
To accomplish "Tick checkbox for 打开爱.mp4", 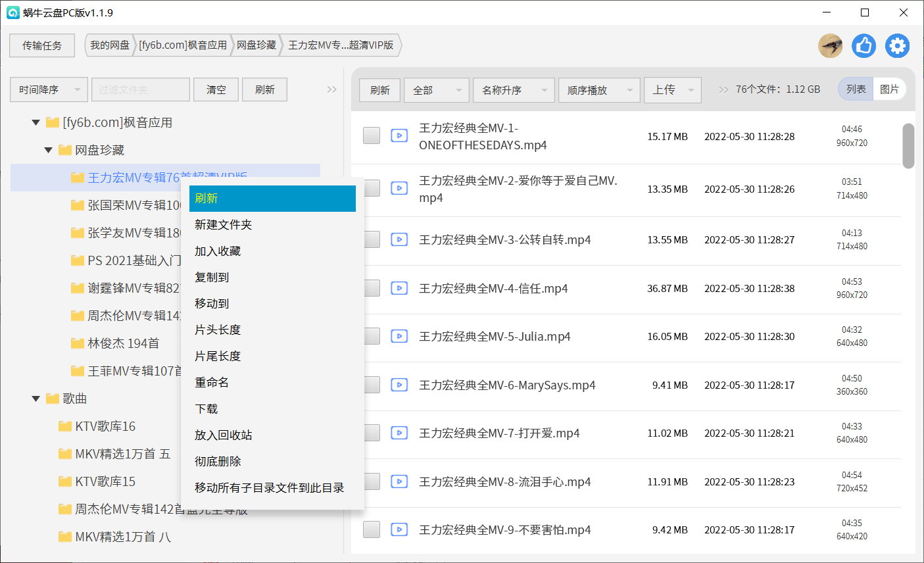I will point(372,433).
